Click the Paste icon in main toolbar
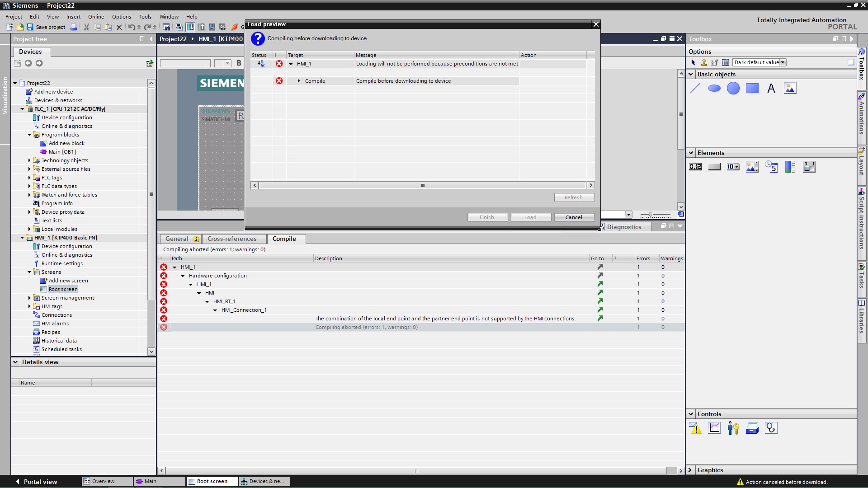 click(x=108, y=27)
